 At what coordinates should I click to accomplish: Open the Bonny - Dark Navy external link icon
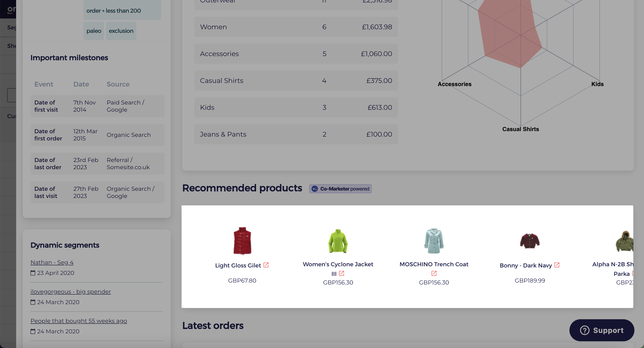(557, 265)
